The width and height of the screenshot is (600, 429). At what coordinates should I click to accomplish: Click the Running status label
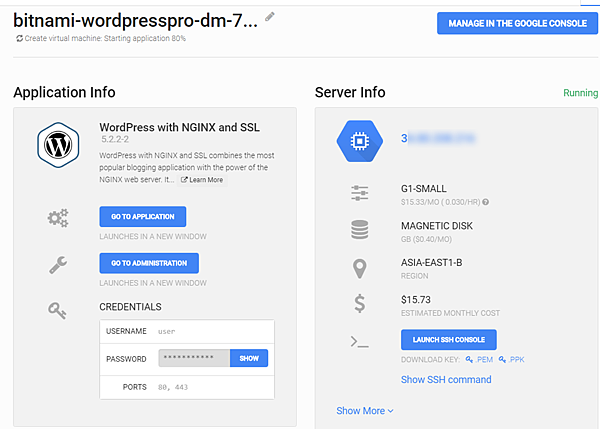(580, 93)
